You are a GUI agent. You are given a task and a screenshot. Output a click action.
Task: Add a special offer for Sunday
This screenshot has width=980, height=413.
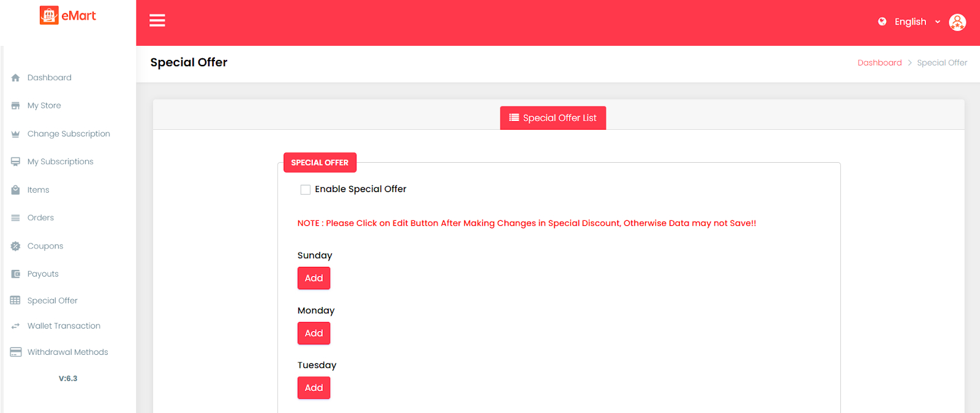[x=314, y=278]
